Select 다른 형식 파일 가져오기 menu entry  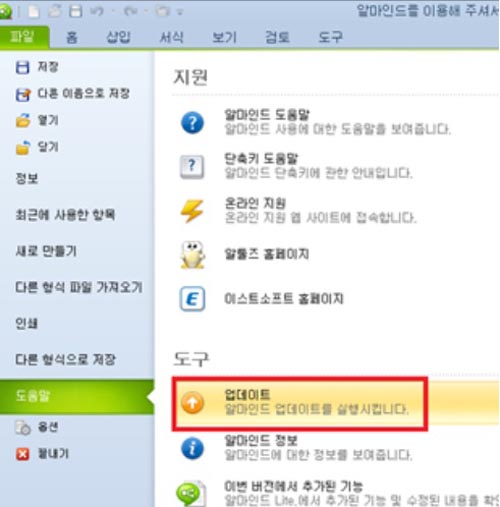[79, 287]
